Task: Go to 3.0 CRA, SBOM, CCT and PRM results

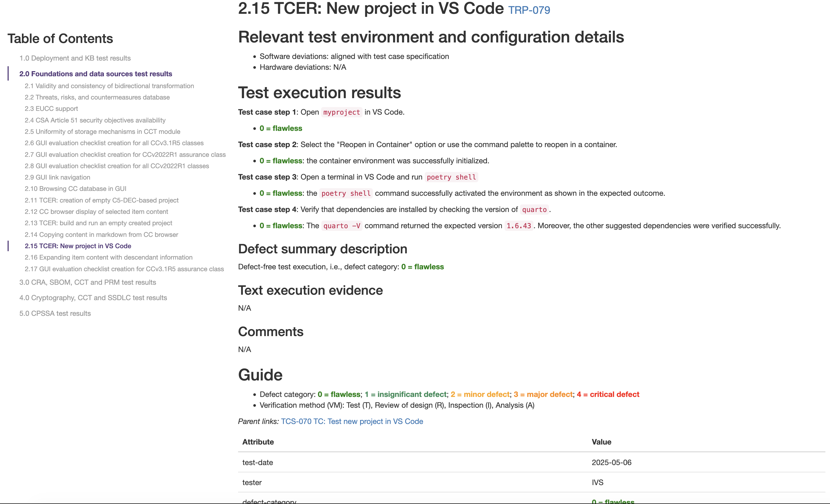Action: pos(88,282)
